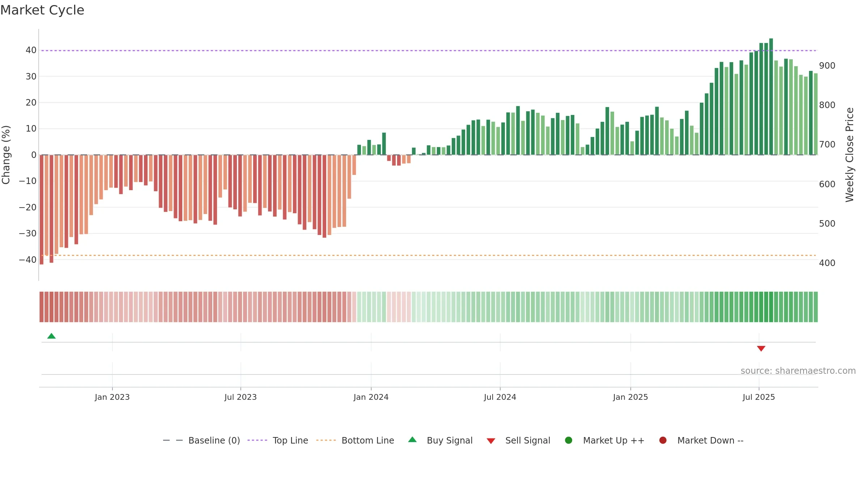
Task: Toggle the Sell Signal legend entry
Action: coord(518,440)
